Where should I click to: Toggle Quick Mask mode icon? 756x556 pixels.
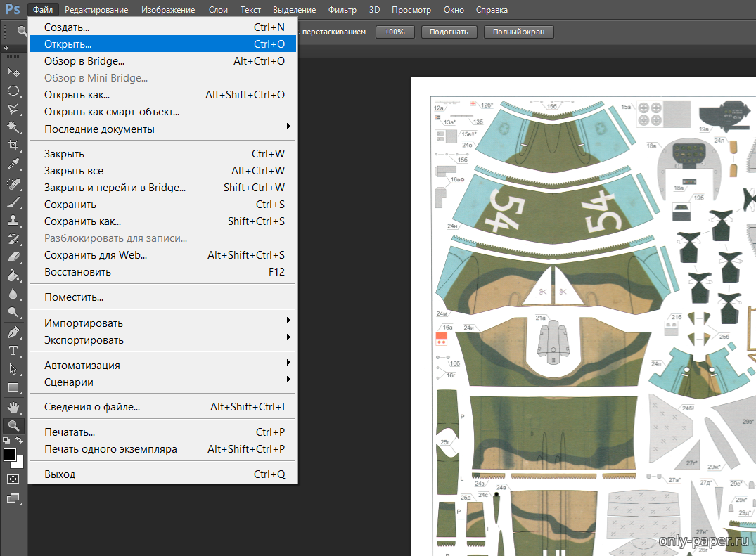click(x=13, y=479)
